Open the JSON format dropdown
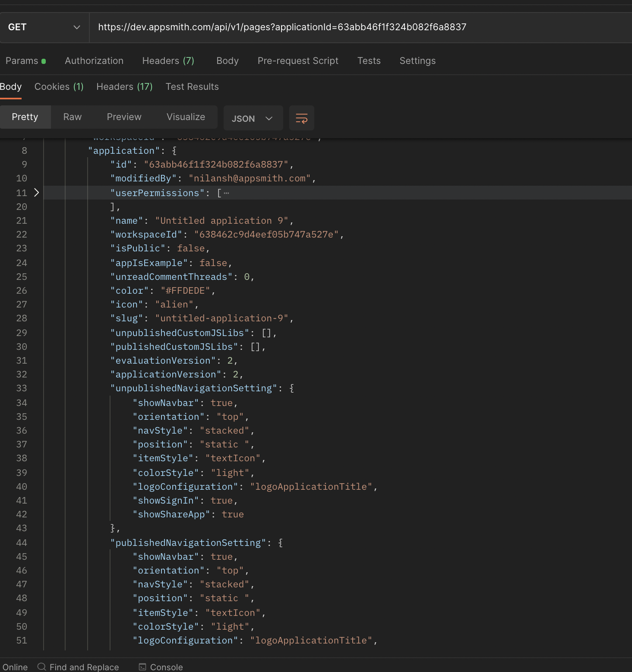This screenshot has width=632, height=672. 253,118
